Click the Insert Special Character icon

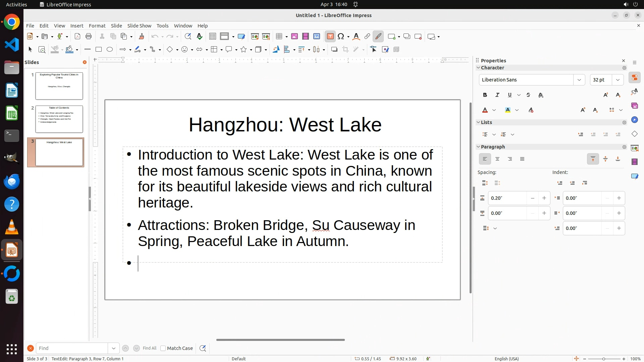click(x=341, y=37)
